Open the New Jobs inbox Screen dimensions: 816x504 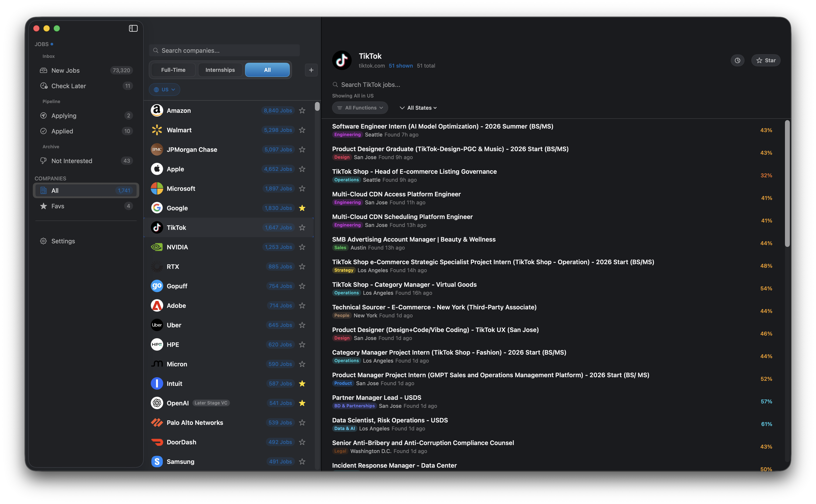(86, 70)
